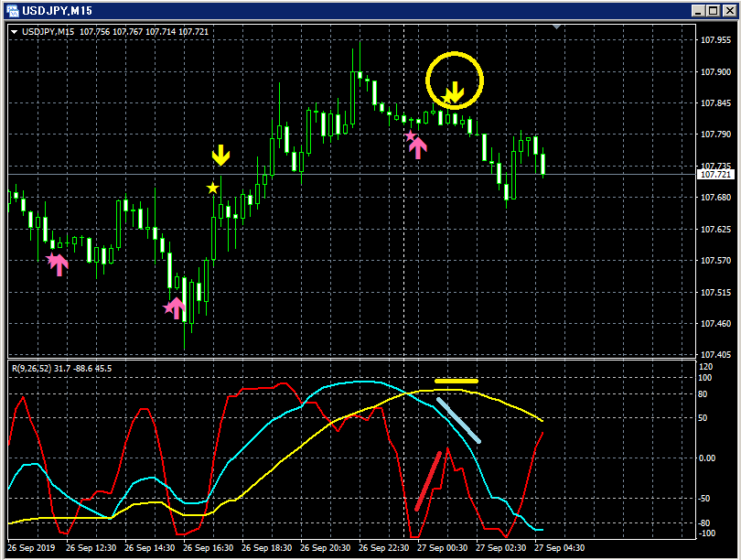Viewport: 741px width, 560px height.
Task: Click the 107.625 price scale label
Action: point(715,229)
